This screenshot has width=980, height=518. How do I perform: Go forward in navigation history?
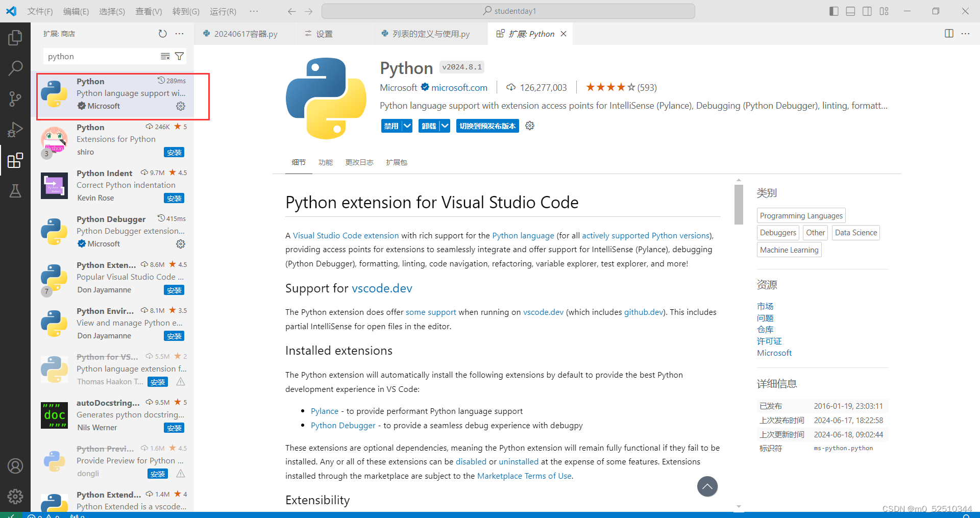coord(308,11)
